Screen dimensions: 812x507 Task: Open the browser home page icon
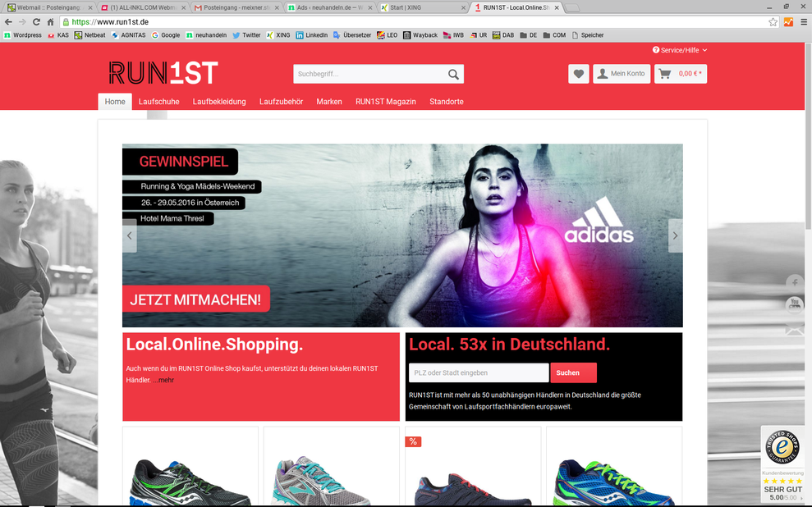[50, 21]
